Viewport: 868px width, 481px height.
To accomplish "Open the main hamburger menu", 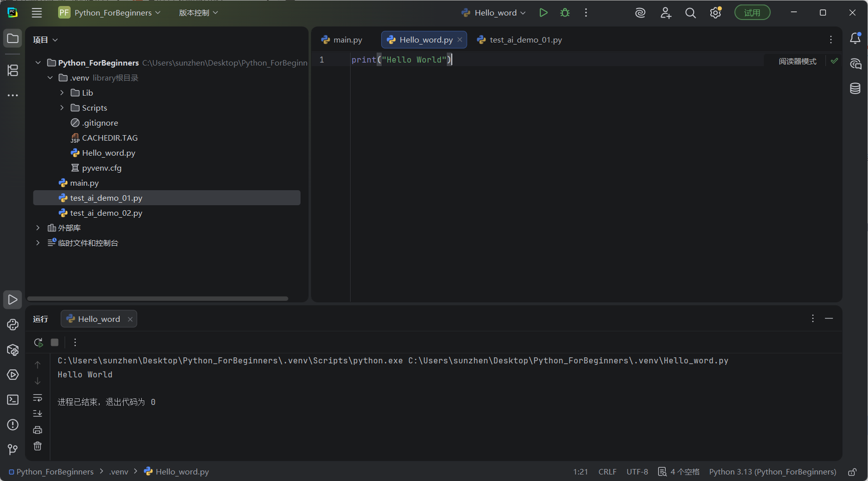I will 37,13.
